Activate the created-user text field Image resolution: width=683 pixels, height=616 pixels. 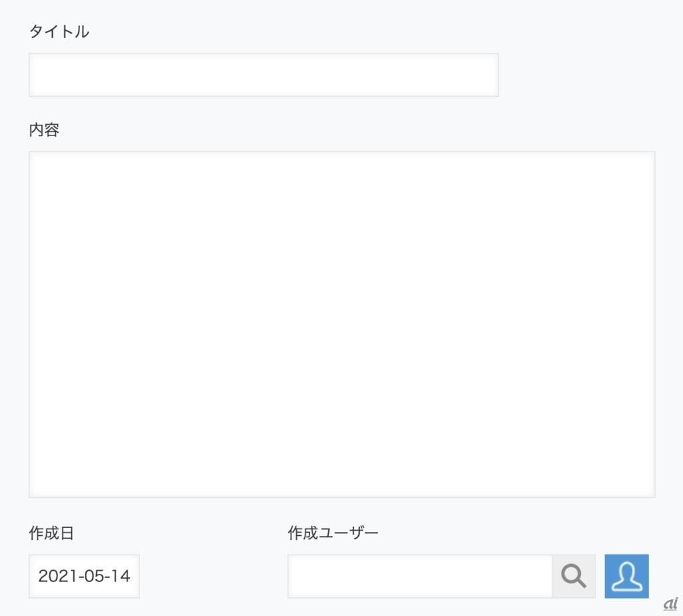coord(420,576)
